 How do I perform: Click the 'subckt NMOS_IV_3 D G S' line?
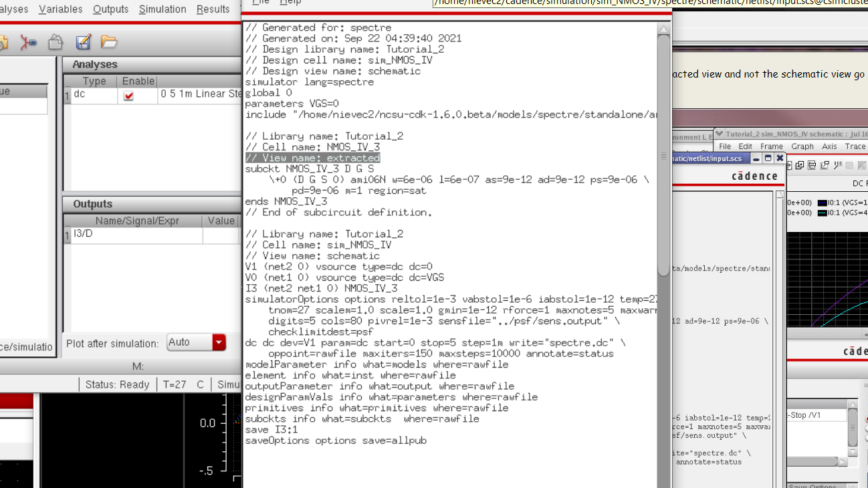click(x=310, y=169)
